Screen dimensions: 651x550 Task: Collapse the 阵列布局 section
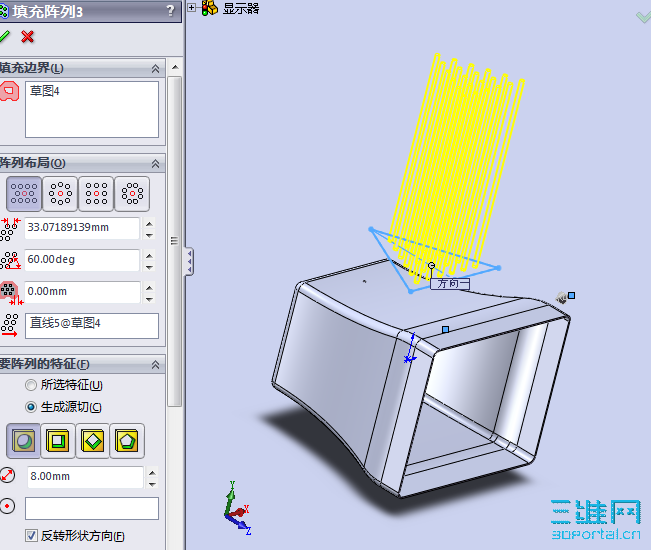point(155,164)
